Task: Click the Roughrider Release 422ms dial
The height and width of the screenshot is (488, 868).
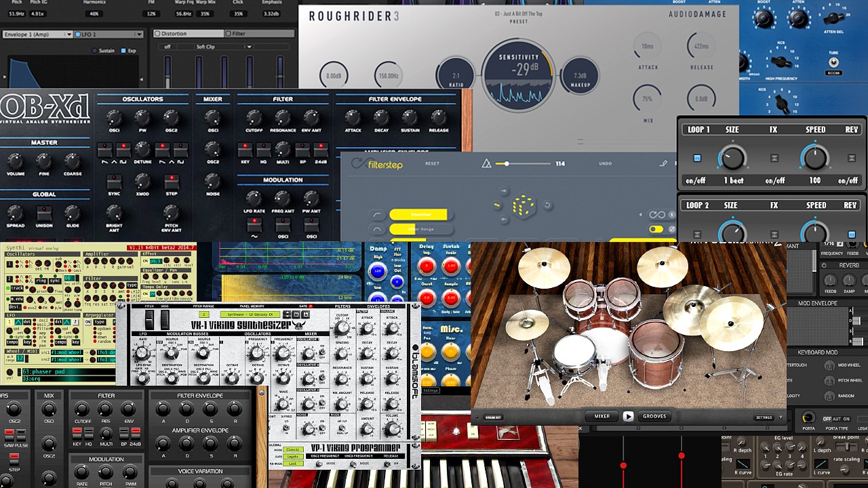Action: [x=702, y=46]
